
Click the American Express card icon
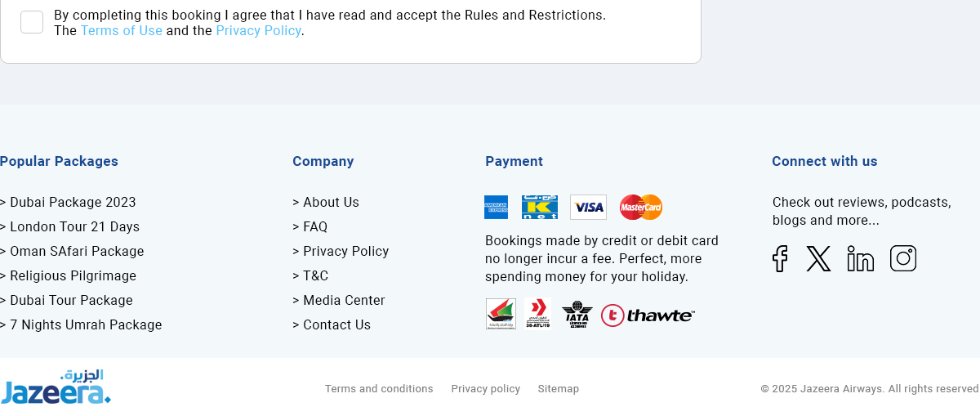pyautogui.click(x=496, y=208)
